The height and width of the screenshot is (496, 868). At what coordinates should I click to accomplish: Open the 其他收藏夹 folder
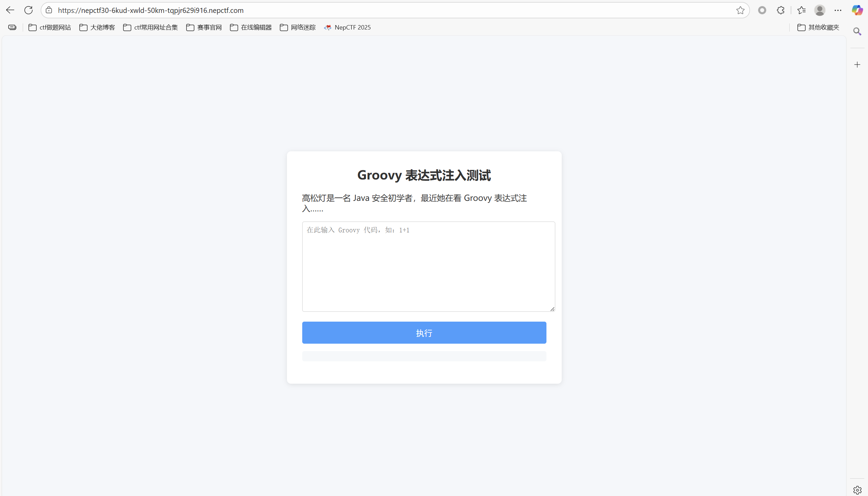click(x=818, y=27)
